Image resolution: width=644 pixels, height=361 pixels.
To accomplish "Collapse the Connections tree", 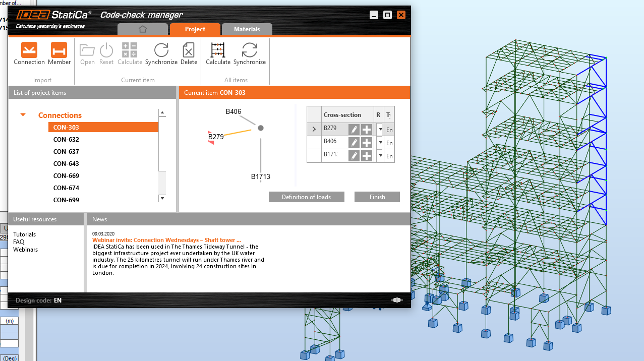I will click(23, 115).
